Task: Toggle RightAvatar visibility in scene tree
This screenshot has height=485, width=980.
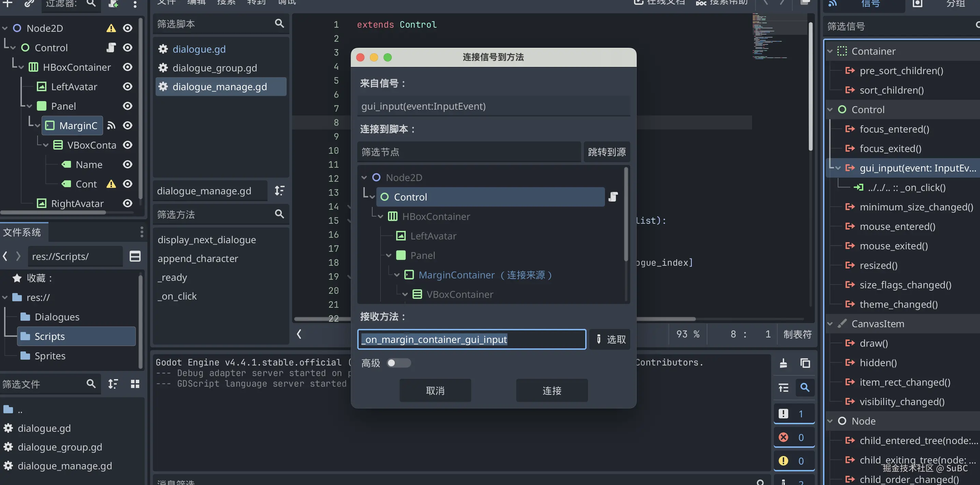Action: tap(127, 203)
